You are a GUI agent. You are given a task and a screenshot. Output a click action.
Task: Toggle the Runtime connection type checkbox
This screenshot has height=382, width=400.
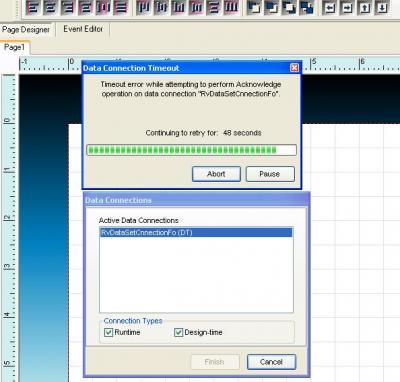[109, 332]
